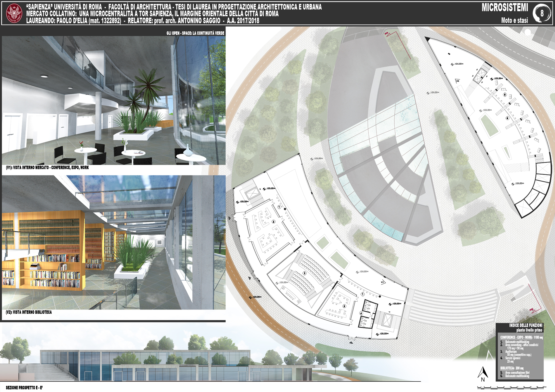Click the V2 viewpoint marker in library
555x392 pixels.
click(x=458, y=81)
